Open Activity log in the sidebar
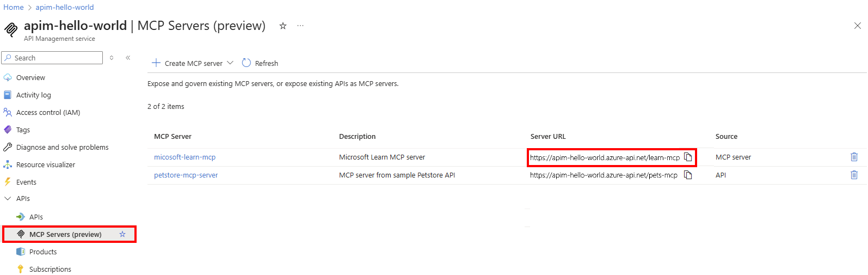This screenshot has width=868, height=275. click(x=33, y=95)
